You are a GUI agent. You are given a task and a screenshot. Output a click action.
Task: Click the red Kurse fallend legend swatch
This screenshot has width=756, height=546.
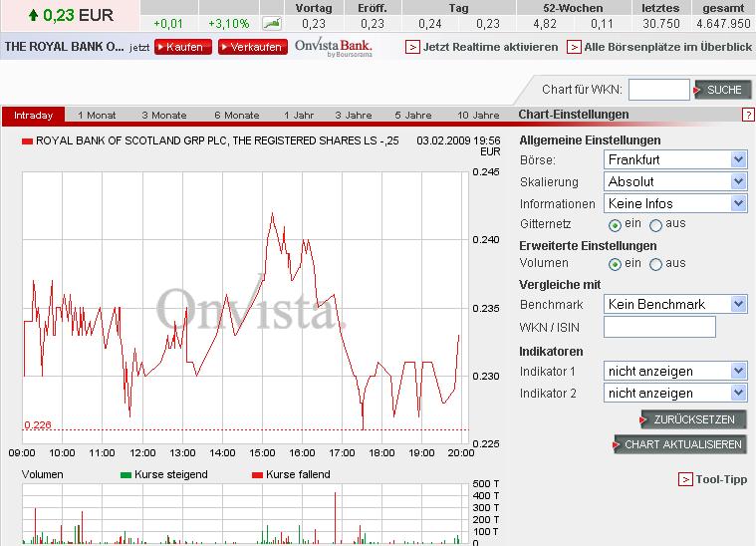[257, 475]
